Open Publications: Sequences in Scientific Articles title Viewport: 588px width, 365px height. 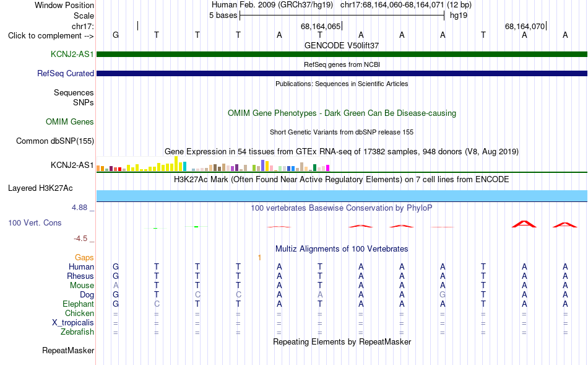(x=342, y=84)
